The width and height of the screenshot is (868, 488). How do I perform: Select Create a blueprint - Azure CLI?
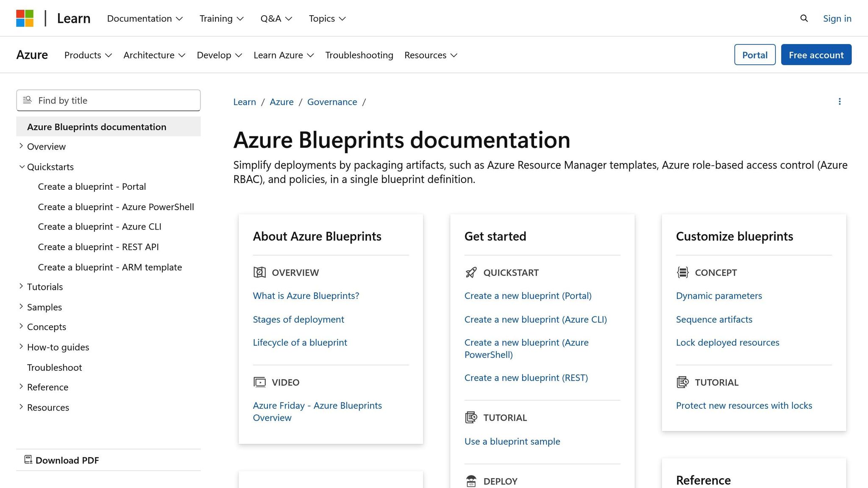click(99, 227)
